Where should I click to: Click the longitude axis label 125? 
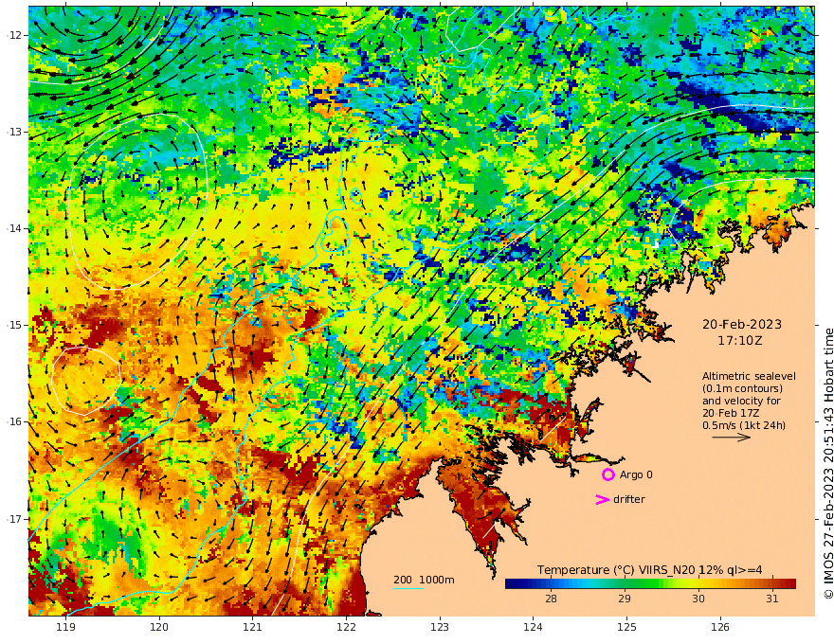click(x=627, y=627)
